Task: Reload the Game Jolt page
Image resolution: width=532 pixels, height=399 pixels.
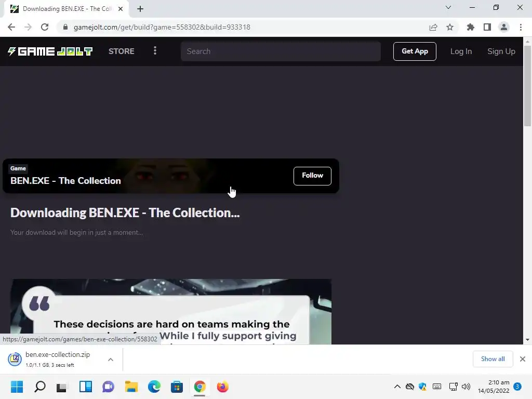Action: (45, 27)
